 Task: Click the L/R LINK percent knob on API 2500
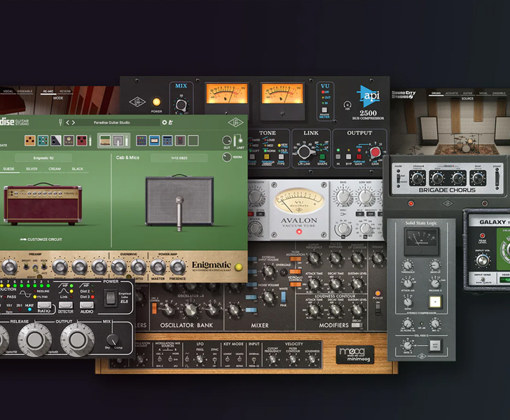[305, 151]
